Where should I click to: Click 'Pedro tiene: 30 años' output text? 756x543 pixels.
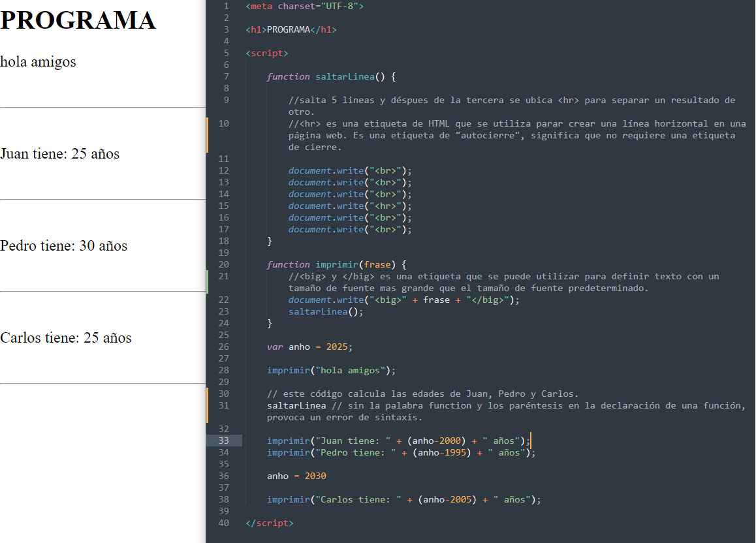pos(63,246)
